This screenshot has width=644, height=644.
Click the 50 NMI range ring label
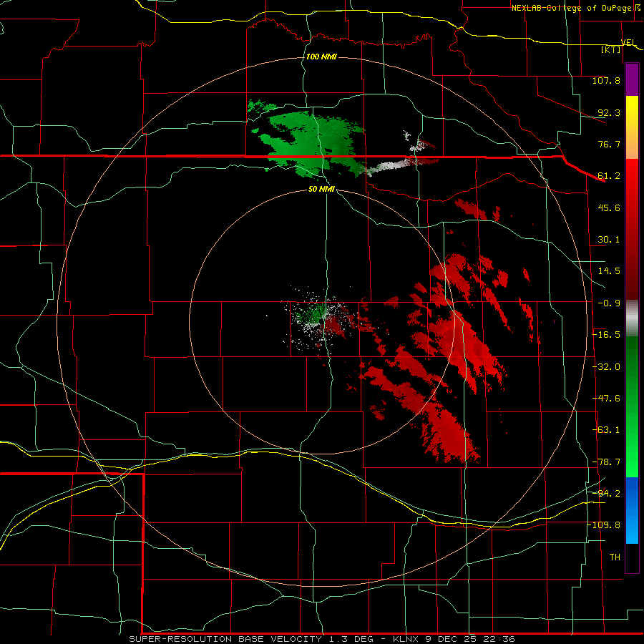click(321, 189)
